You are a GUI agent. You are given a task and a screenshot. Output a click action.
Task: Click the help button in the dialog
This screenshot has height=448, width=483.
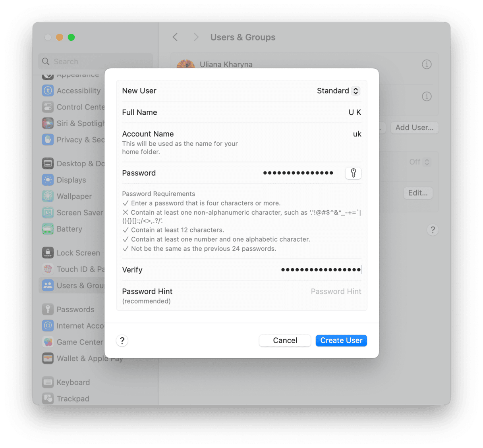pos(122,340)
